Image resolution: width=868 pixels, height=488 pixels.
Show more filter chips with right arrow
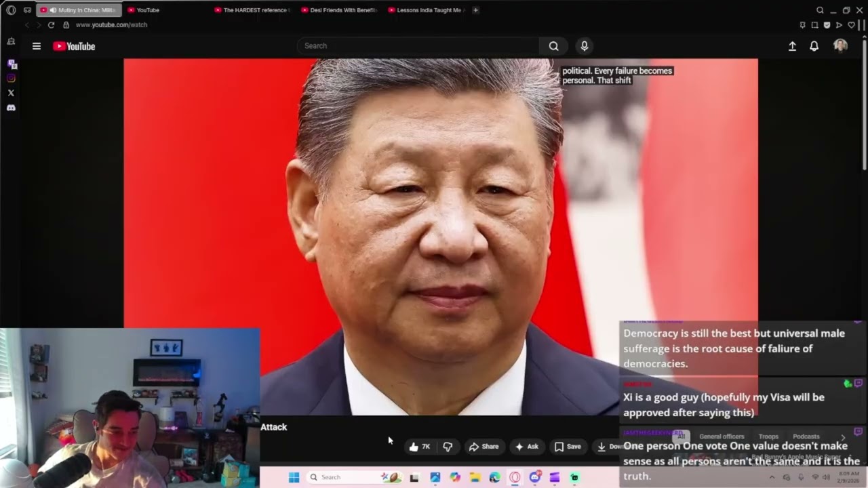click(843, 437)
